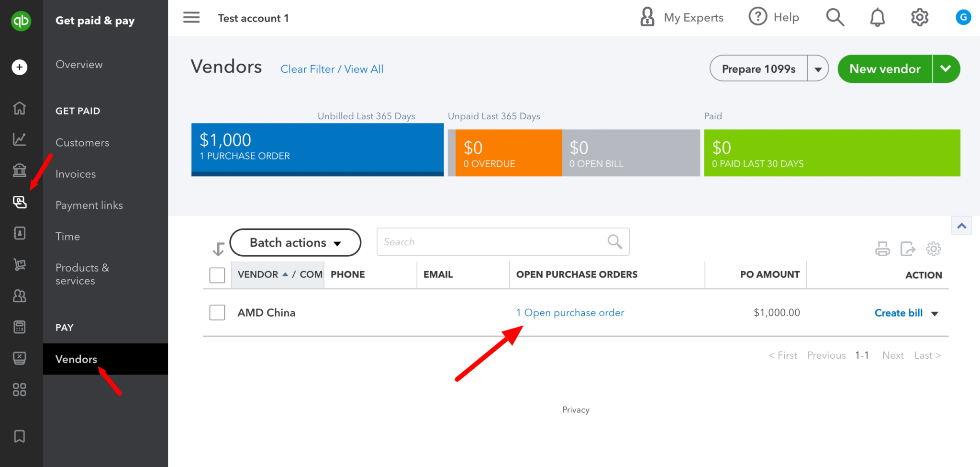980x467 pixels.
Task: Check the select-all vendors checkbox
Action: tap(217, 275)
